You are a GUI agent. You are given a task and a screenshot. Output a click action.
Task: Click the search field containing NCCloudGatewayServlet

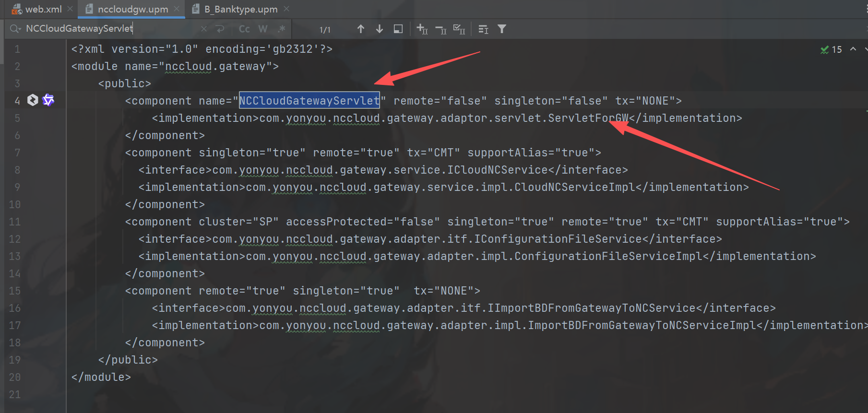(110, 29)
